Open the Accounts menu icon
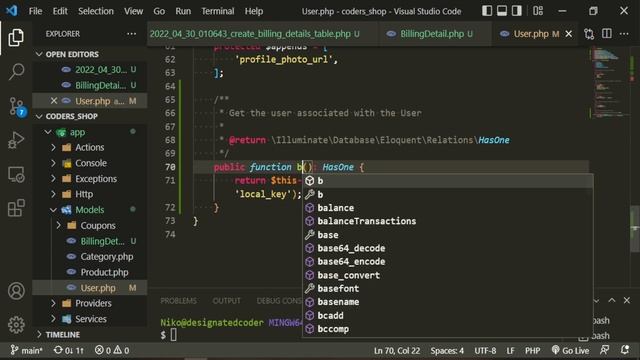640x360 pixels. point(16,291)
